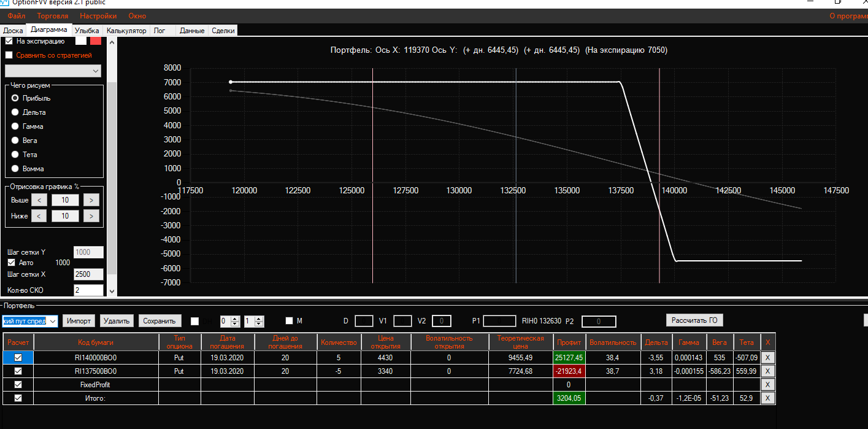
Task: Select the Тета radio button
Action: 15,155
